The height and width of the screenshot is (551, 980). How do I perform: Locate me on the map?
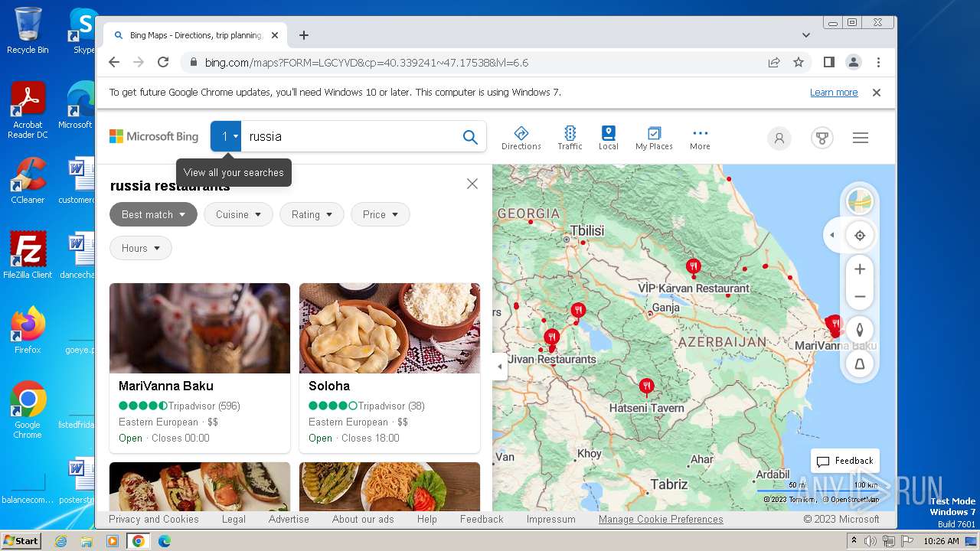pyautogui.click(x=860, y=236)
